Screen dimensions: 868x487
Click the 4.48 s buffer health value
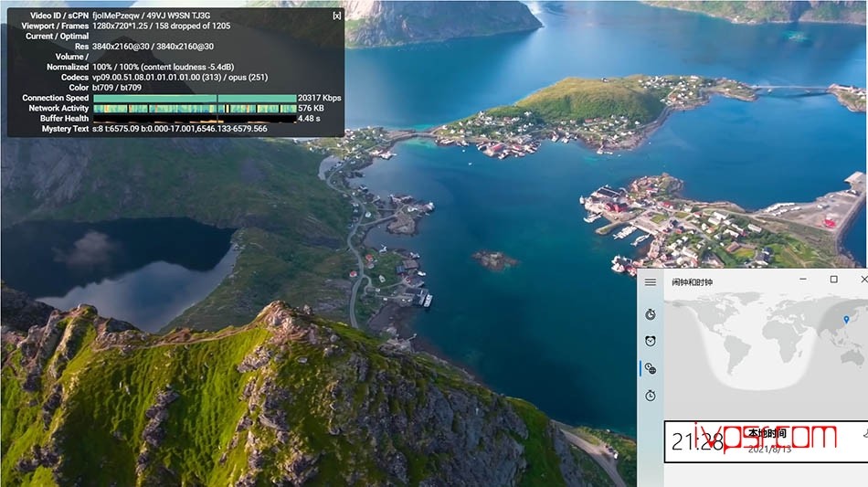[x=309, y=119]
